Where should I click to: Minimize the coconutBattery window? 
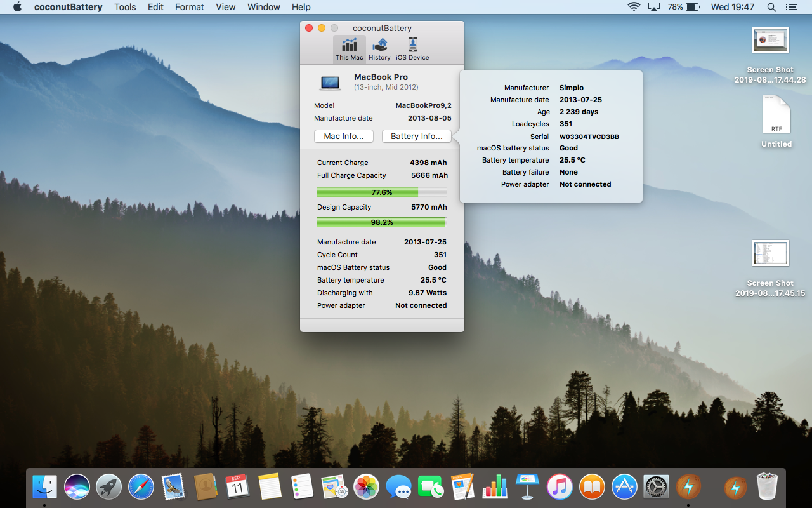322,28
